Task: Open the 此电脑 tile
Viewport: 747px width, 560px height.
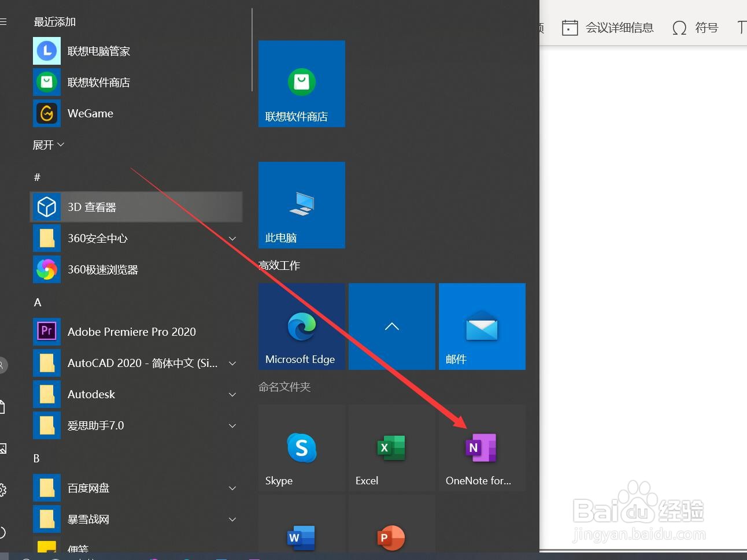Action: (x=302, y=205)
